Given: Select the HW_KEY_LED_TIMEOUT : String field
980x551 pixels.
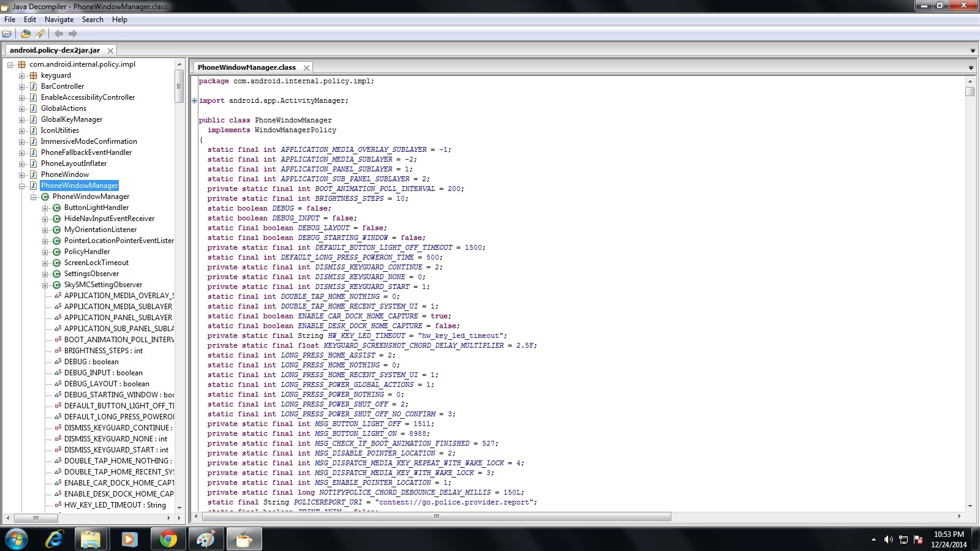Looking at the screenshot, I should coord(115,505).
